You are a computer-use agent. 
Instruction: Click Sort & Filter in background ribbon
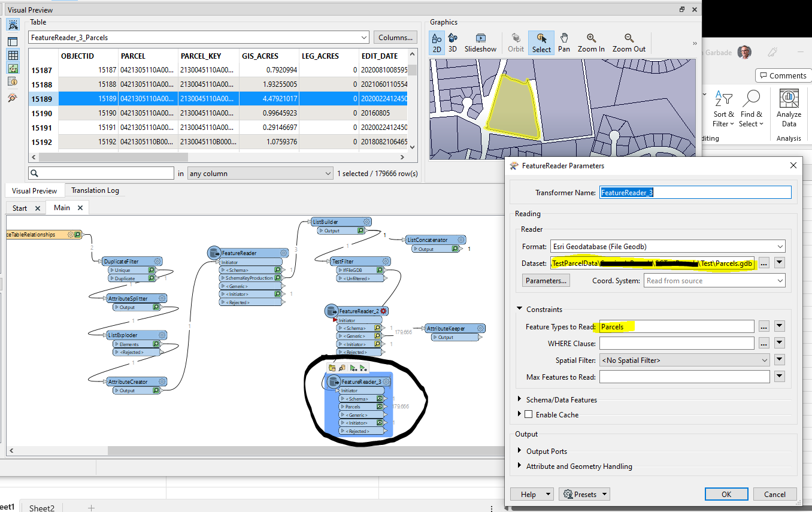pyautogui.click(x=723, y=108)
